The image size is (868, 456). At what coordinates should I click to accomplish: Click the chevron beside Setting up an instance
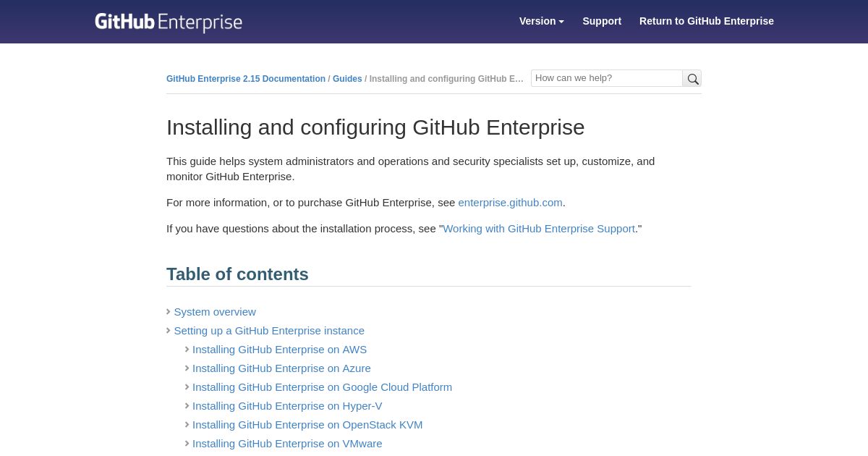[x=169, y=331]
